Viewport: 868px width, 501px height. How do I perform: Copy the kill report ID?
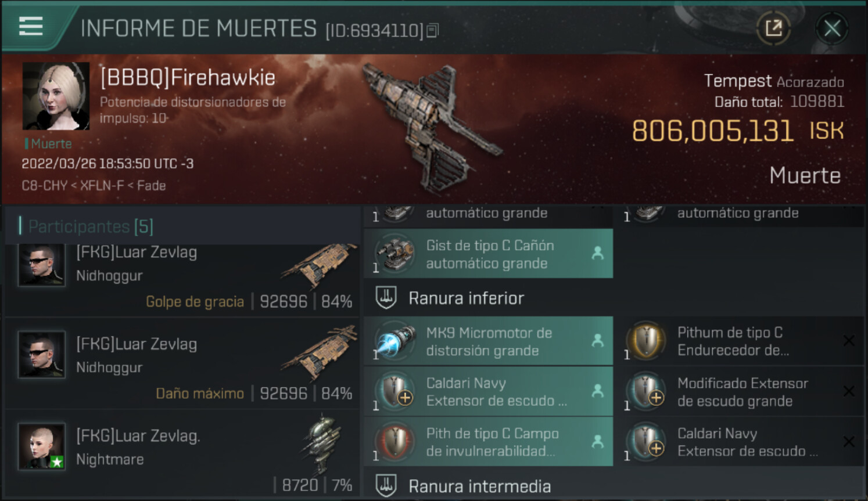432,30
